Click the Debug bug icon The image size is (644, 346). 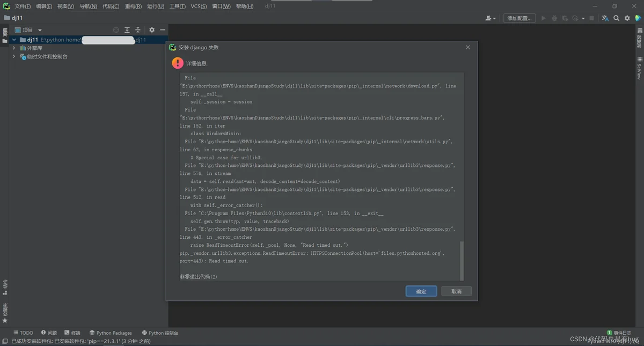tap(554, 18)
